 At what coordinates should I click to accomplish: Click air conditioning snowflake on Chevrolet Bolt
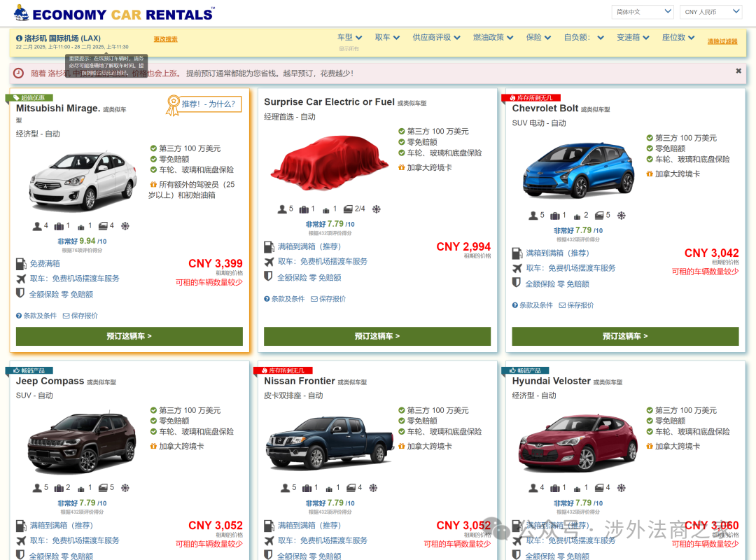coord(622,215)
